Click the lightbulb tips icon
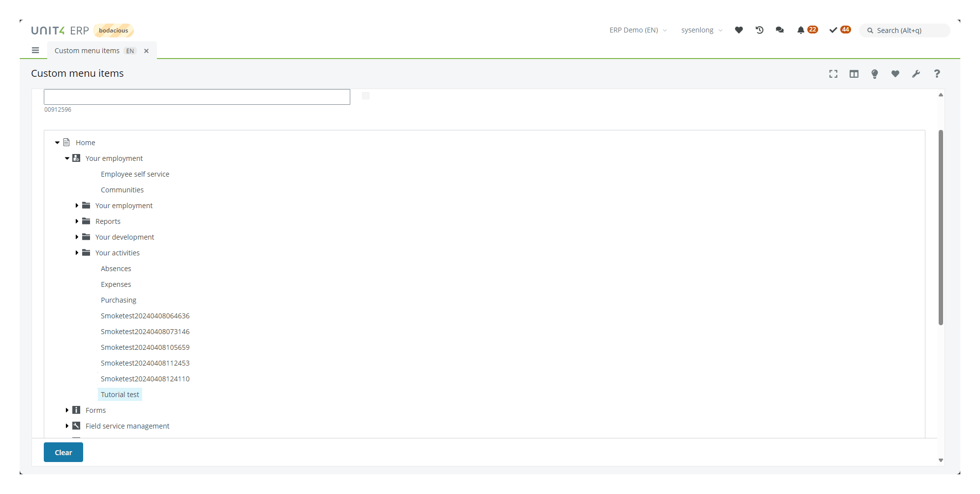The image size is (980, 494). tap(874, 74)
